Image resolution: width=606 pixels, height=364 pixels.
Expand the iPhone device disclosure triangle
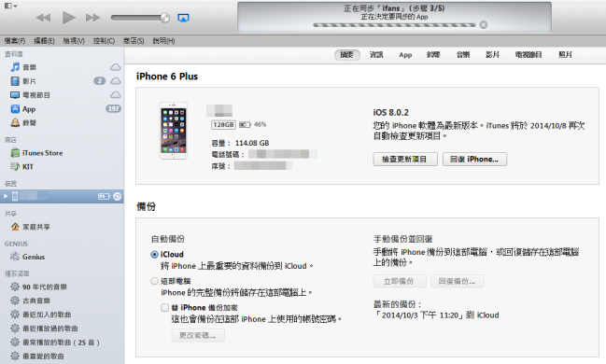(6, 196)
